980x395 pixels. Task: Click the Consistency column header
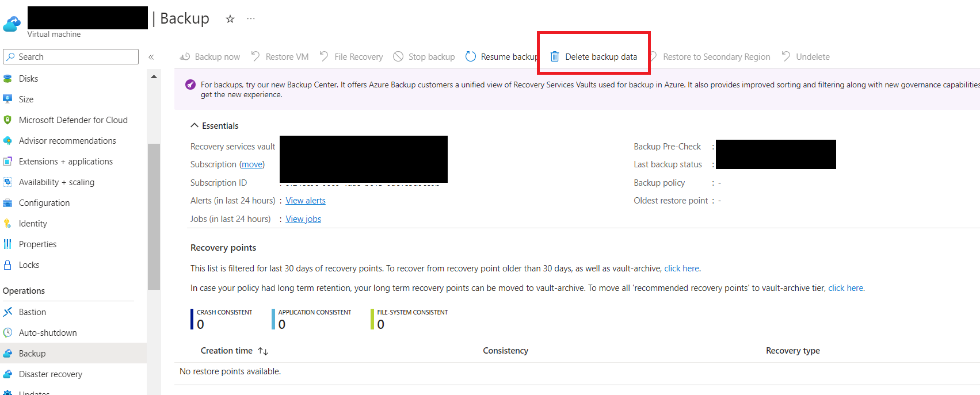pos(505,351)
